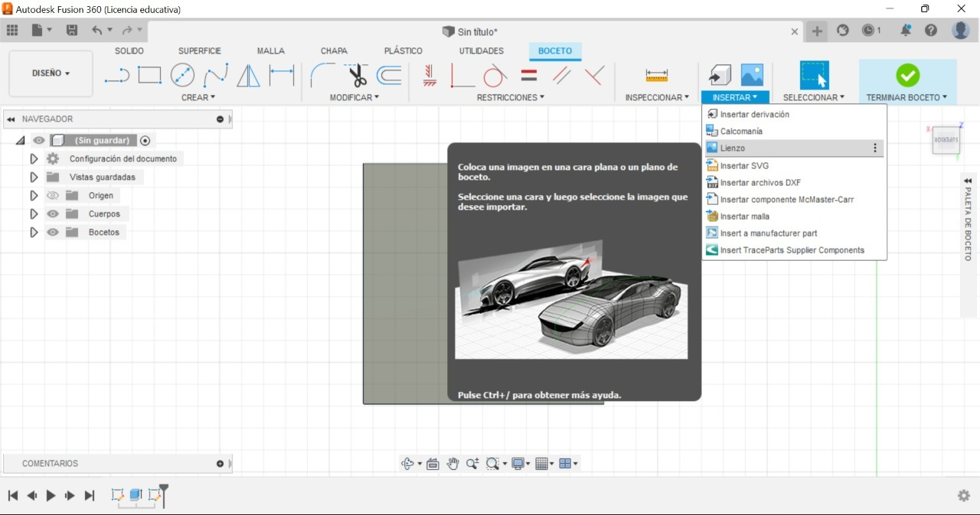Choose Insertar SVG from menu

(x=744, y=166)
